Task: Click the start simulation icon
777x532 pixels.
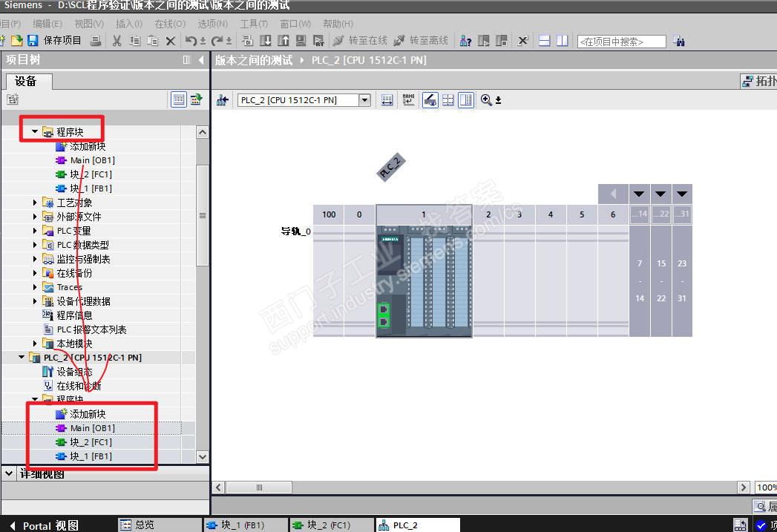Action: 301,41
